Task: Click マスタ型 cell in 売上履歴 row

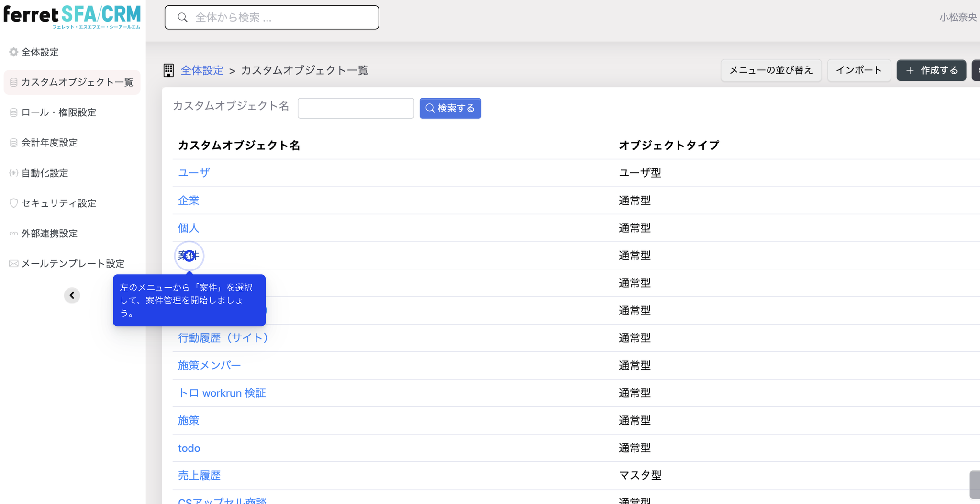Action: (640, 476)
